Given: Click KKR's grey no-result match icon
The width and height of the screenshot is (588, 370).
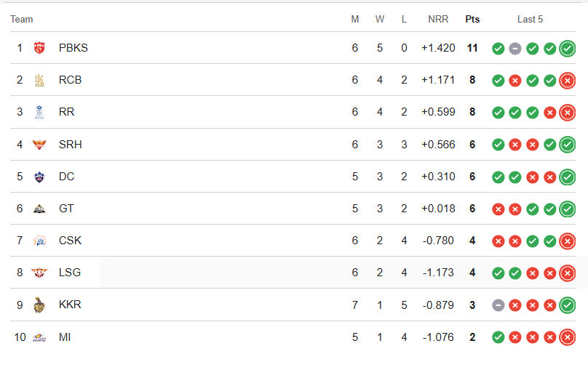Looking at the screenshot, I should (498, 305).
